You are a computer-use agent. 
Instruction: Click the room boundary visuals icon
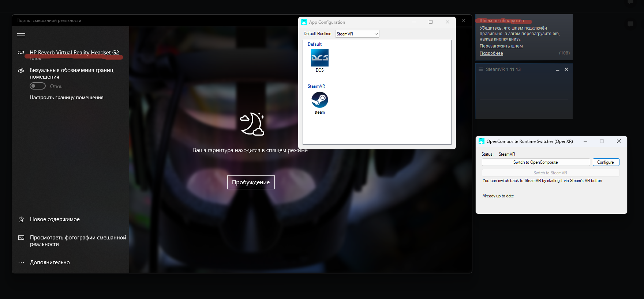(21, 70)
